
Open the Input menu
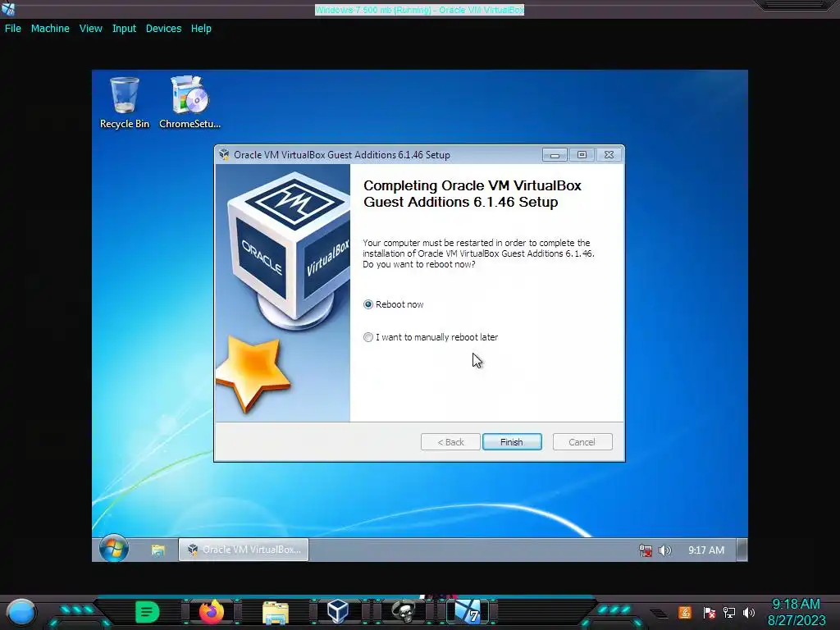click(x=124, y=29)
